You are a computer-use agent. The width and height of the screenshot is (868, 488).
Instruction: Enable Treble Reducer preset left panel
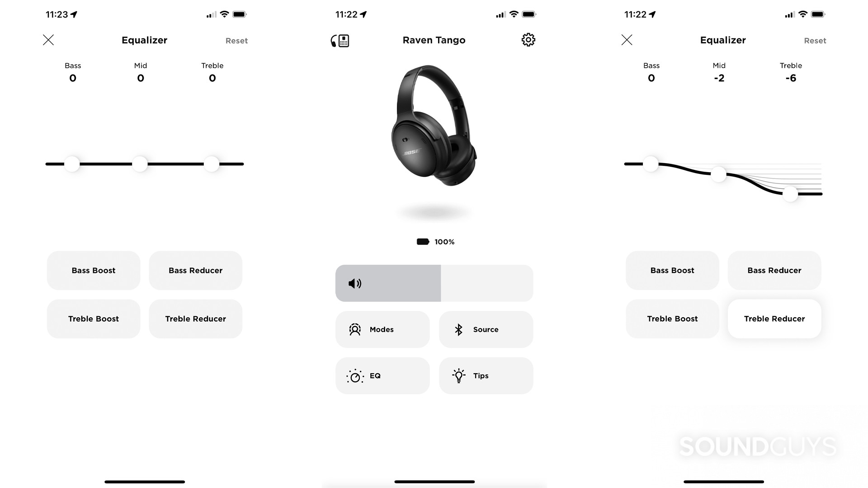(x=196, y=318)
